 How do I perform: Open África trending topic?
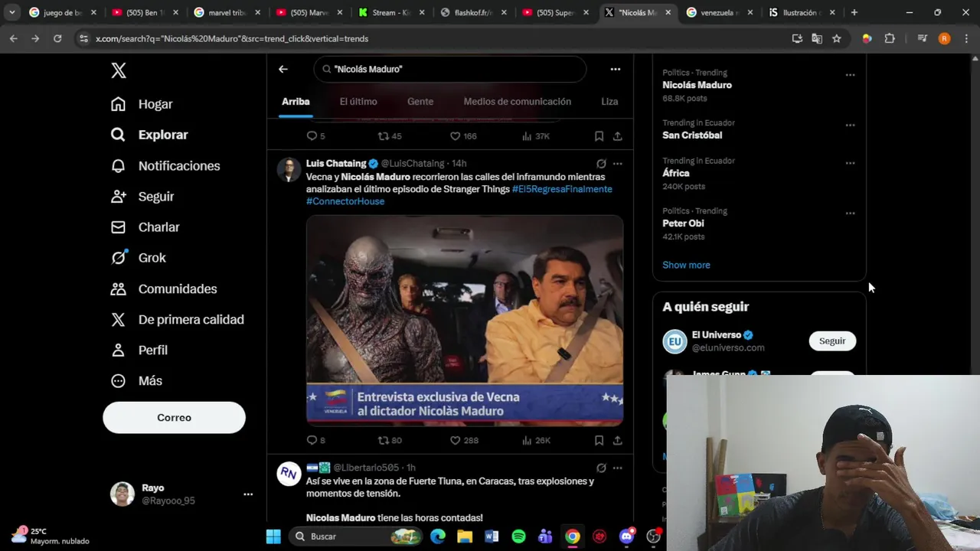click(676, 174)
